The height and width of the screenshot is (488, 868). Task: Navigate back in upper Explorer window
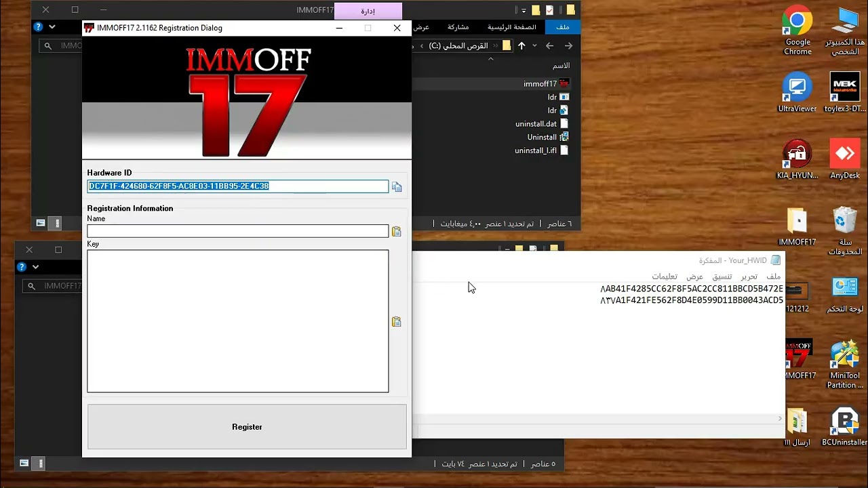pyautogui.click(x=568, y=45)
